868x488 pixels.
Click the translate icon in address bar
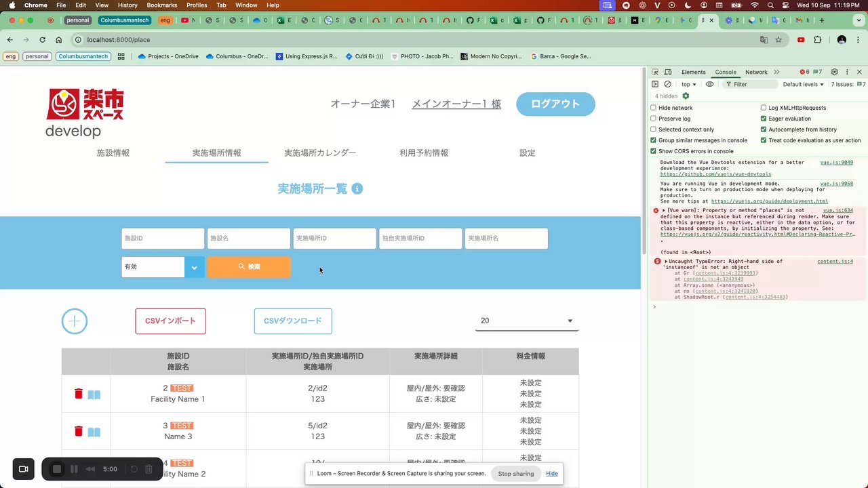coord(764,40)
